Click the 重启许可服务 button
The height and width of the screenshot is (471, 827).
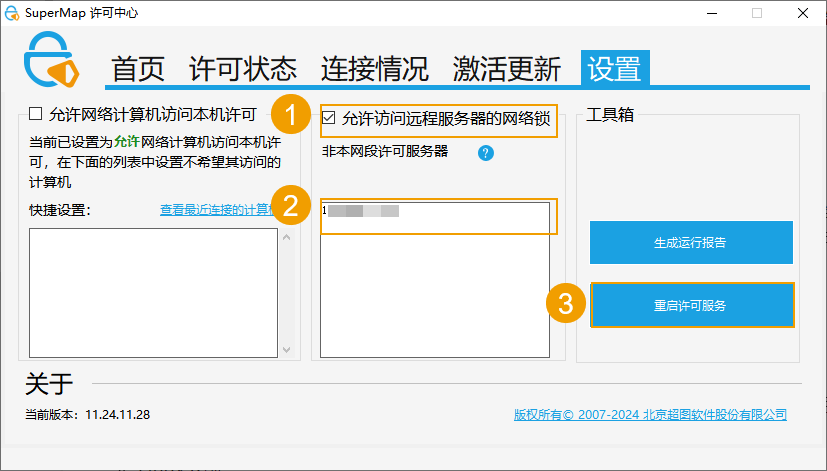(x=692, y=305)
